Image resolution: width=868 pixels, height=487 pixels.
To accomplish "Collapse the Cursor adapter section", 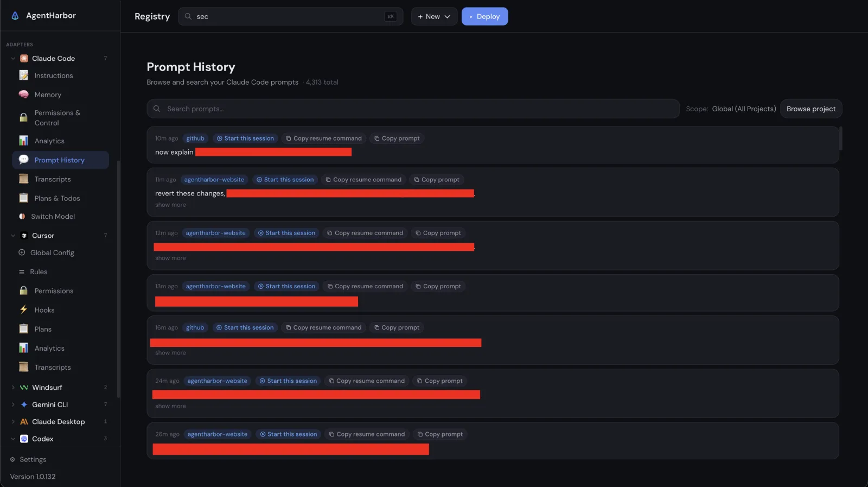I will pyautogui.click(x=13, y=236).
